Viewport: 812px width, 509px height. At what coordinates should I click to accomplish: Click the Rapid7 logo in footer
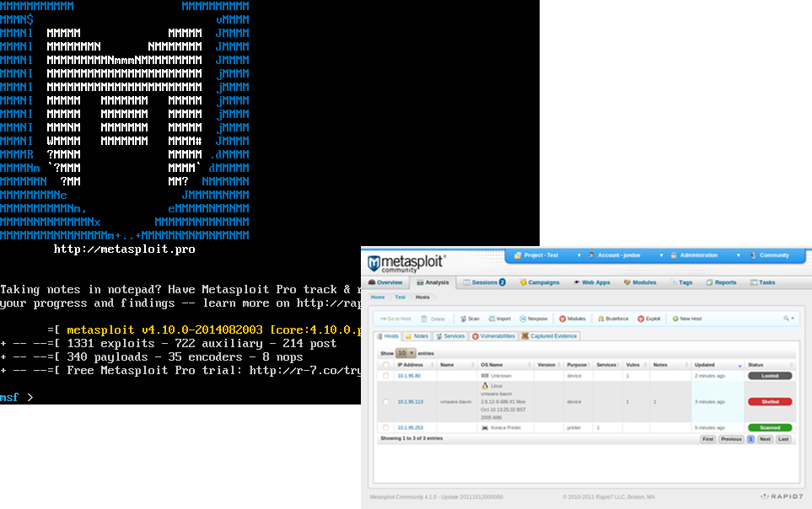coord(782,496)
